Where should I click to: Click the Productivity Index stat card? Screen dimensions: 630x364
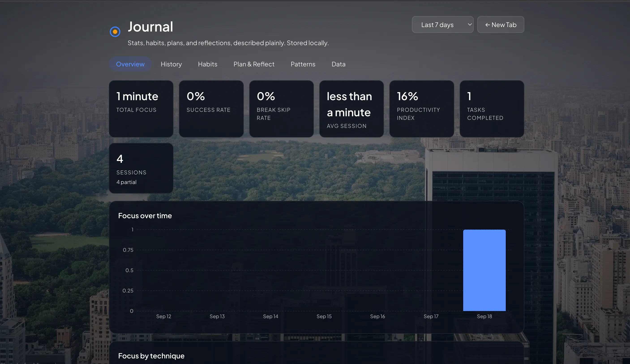[422, 109]
